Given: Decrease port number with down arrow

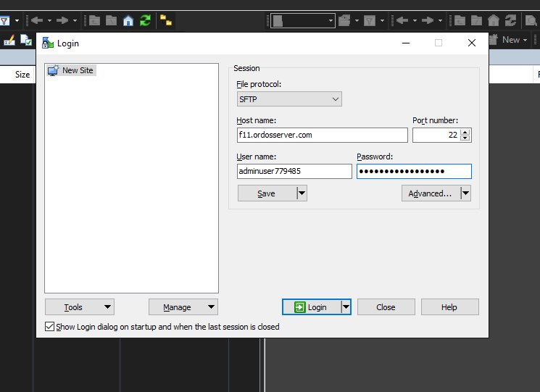Looking at the screenshot, I should [465, 138].
